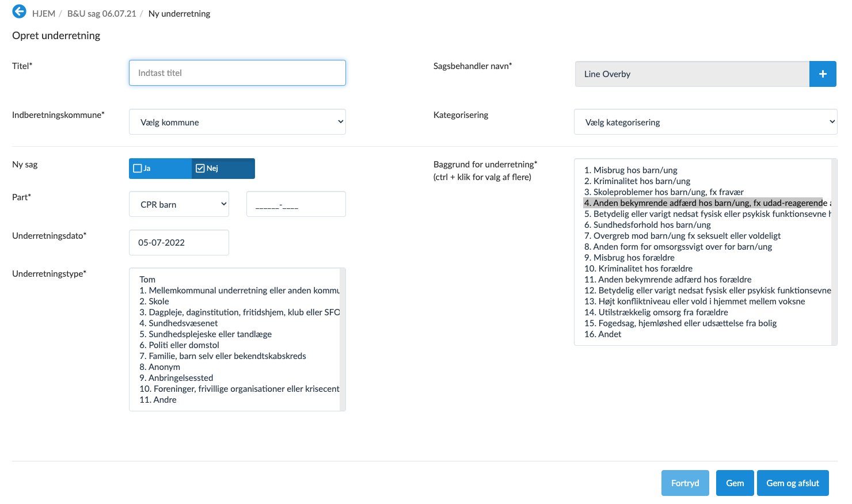Toggle the Nej checkbox for Ny sag
The image size is (852, 504).
click(200, 169)
